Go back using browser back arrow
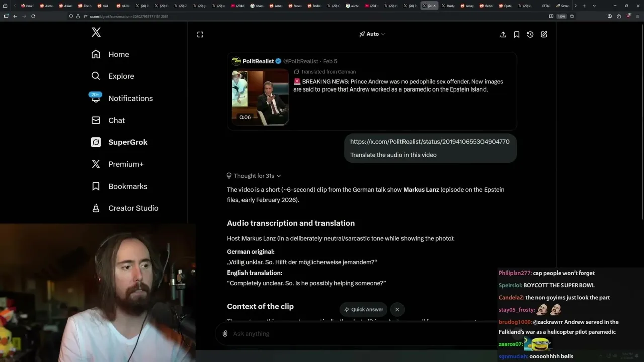 coord(15,16)
